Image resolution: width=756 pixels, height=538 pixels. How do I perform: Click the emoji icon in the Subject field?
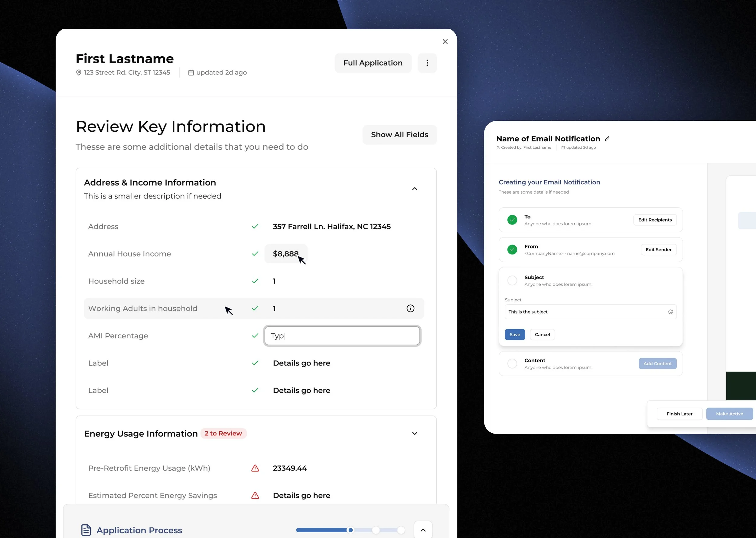tap(670, 312)
